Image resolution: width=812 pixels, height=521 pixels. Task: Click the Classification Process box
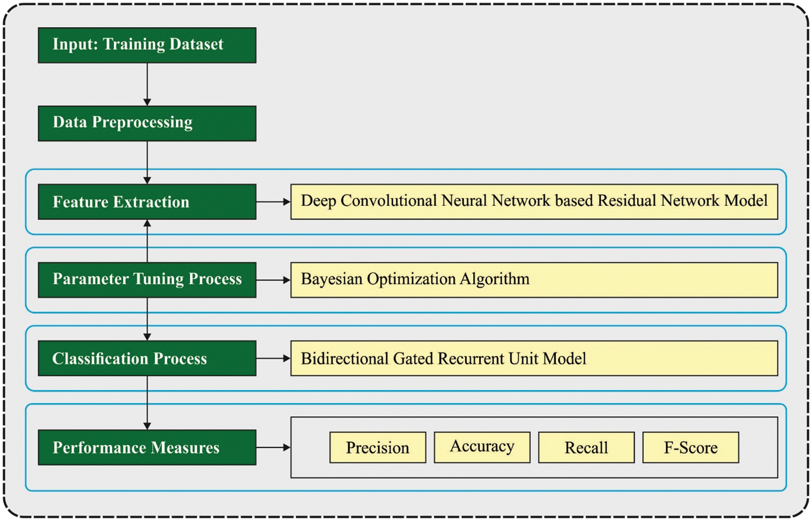pos(146,358)
